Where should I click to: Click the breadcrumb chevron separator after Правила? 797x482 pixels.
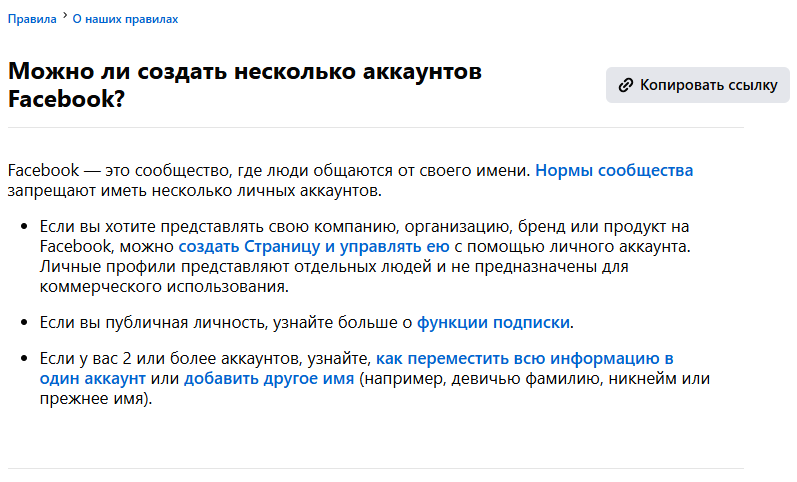[65, 16]
